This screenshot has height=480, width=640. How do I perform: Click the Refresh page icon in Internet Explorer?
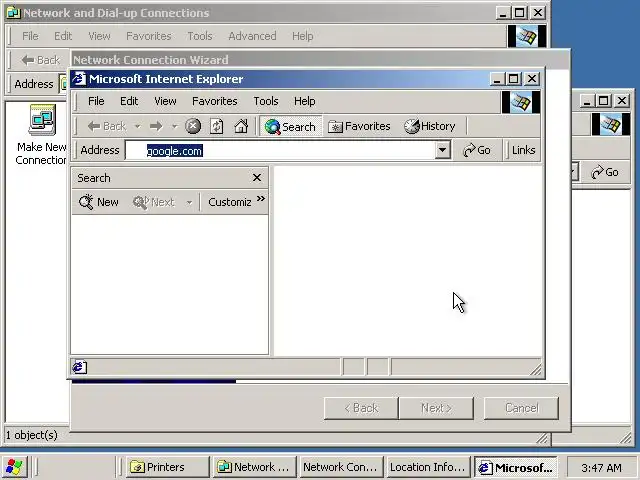[x=217, y=126]
